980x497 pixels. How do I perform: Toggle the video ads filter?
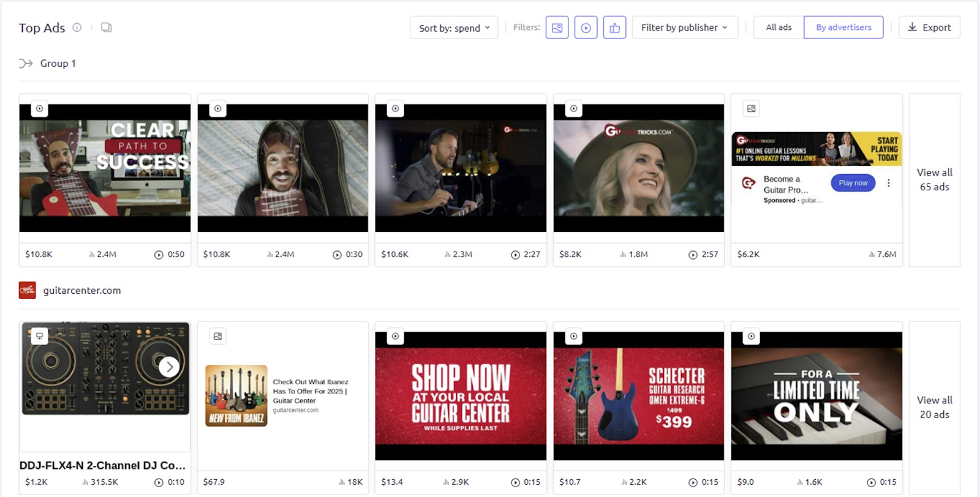pos(586,28)
